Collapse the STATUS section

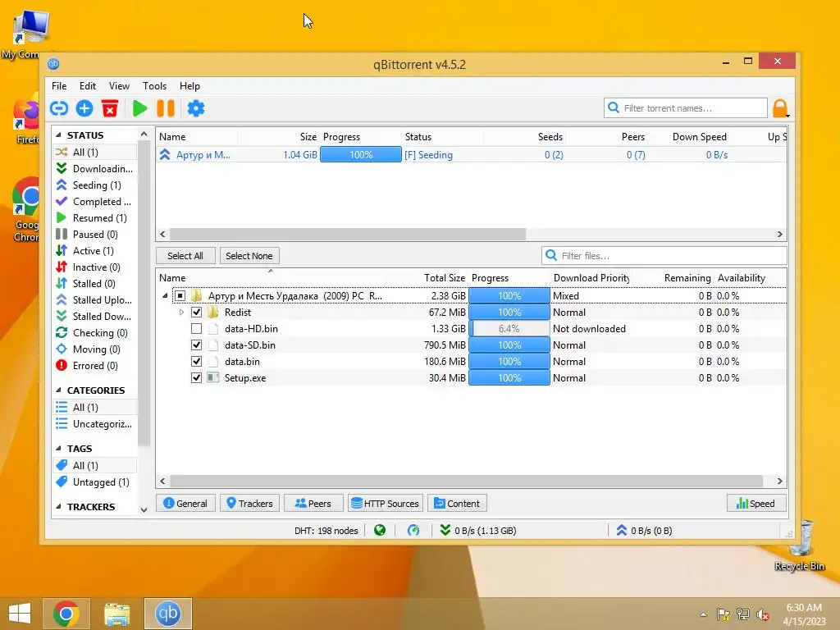click(x=58, y=135)
